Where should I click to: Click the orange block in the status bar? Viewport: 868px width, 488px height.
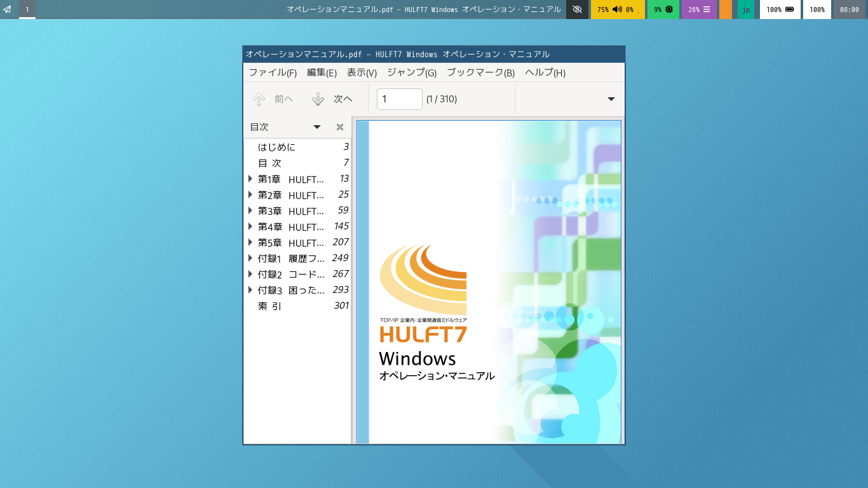click(x=726, y=10)
